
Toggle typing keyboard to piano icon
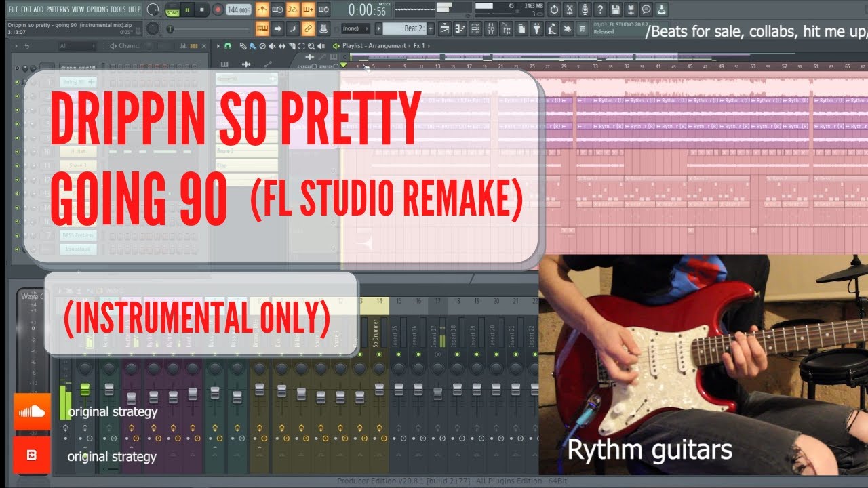click(263, 28)
